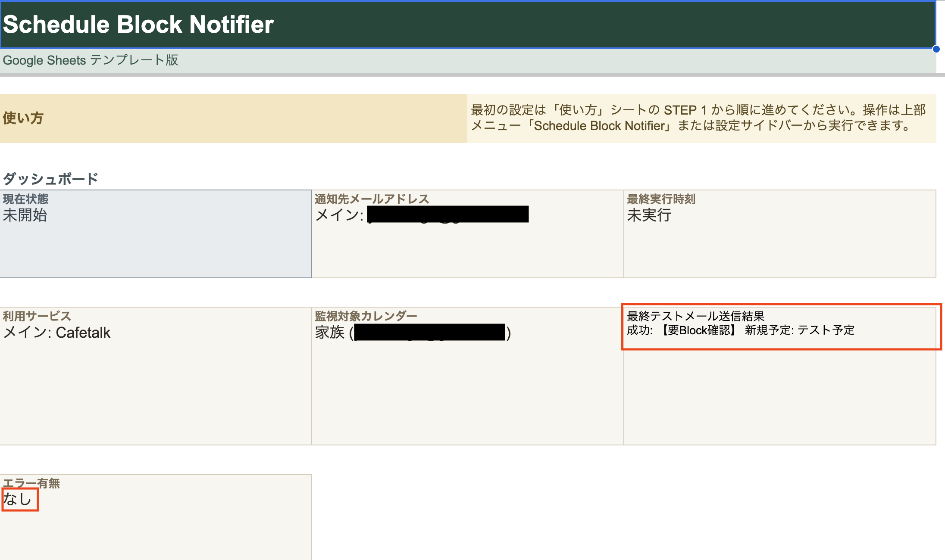
Task: Select the メイン: Cafetalk value cell
Action: [x=56, y=333]
